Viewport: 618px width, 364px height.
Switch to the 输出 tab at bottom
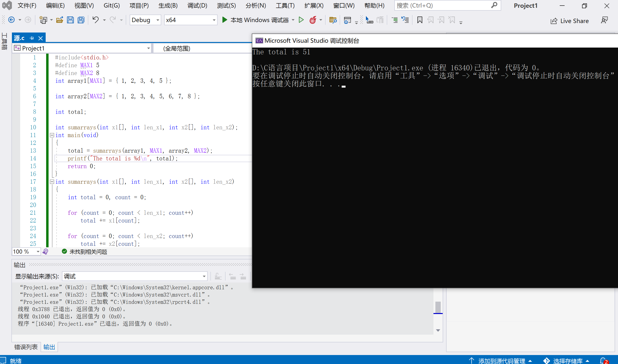tap(49, 347)
